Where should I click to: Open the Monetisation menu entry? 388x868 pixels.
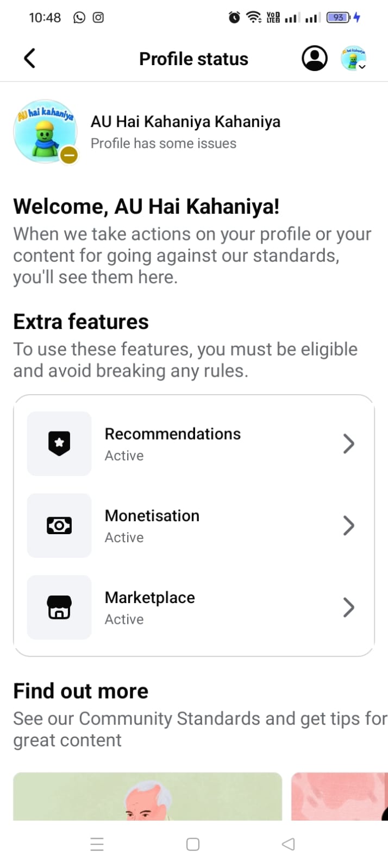[152, 516]
